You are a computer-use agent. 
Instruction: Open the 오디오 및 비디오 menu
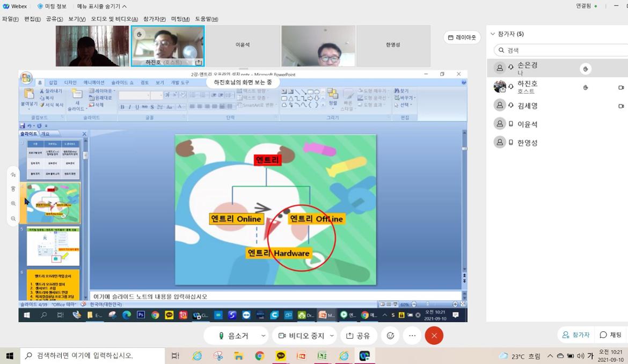pyautogui.click(x=114, y=19)
